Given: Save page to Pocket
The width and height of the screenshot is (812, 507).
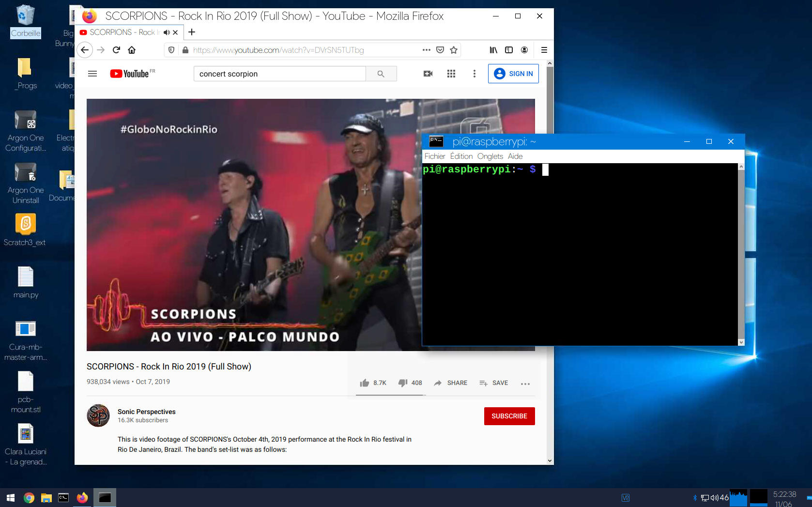Looking at the screenshot, I should click(440, 50).
